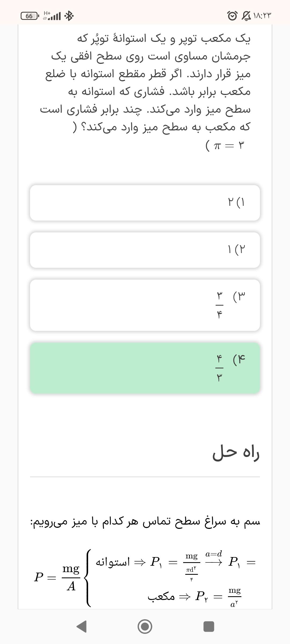Tap the battery level indicator
This screenshot has width=290, height=644.
click(30, 16)
